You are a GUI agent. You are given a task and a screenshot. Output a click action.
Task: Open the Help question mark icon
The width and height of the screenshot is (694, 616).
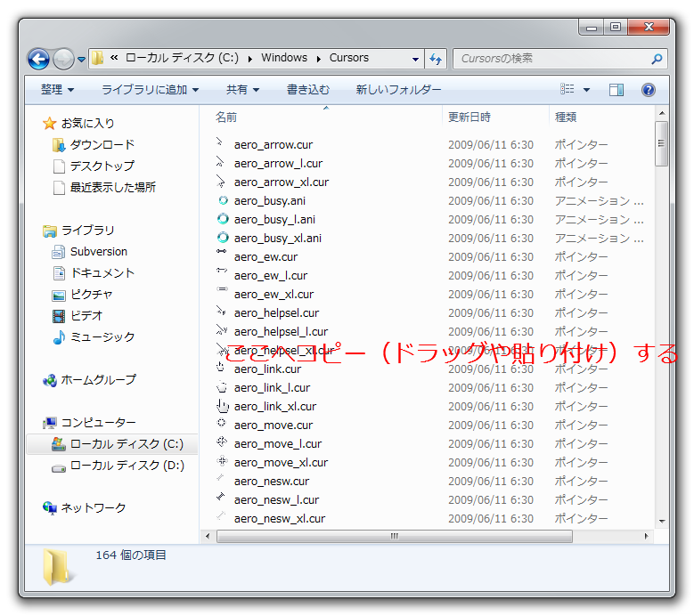pos(649,90)
